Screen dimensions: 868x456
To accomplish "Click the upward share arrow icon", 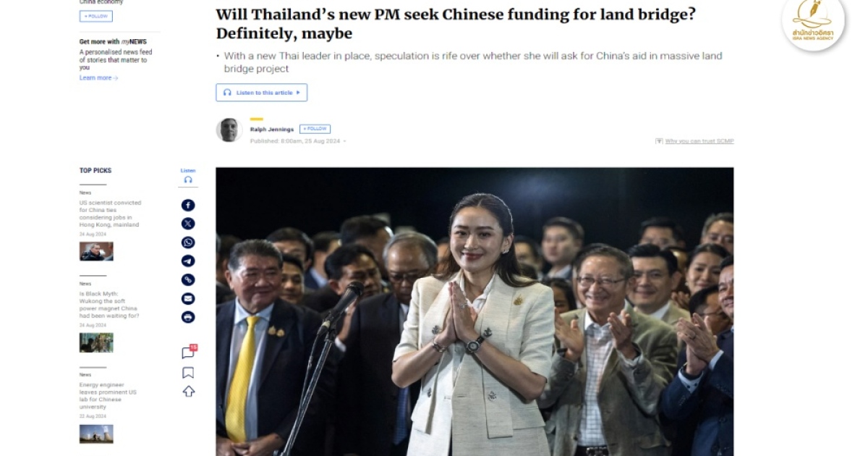I will (x=188, y=392).
